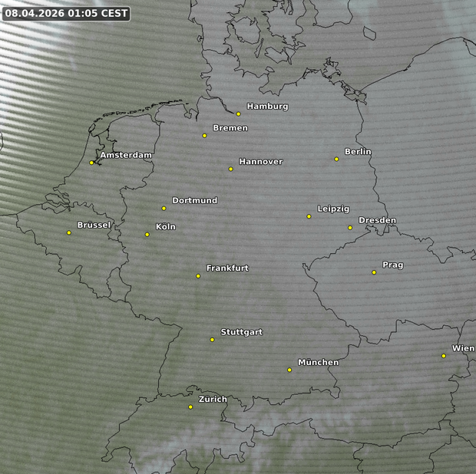
Task: Select the Dortmund text label
Action: 194,201
